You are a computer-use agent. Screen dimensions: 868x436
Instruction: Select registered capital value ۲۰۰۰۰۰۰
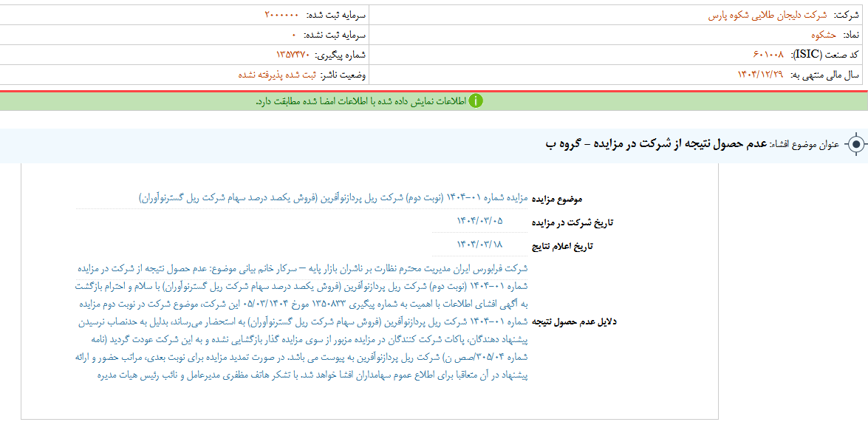click(x=281, y=16)
